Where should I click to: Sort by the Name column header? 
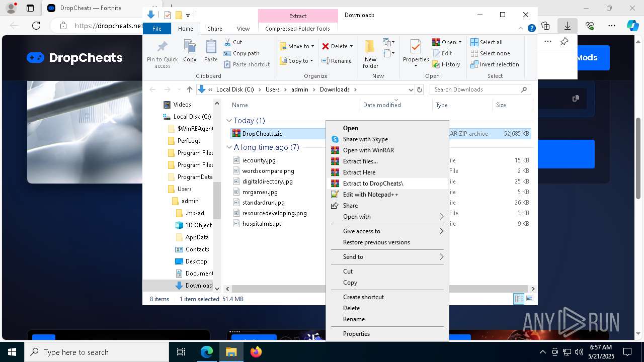tap(294, 105)
